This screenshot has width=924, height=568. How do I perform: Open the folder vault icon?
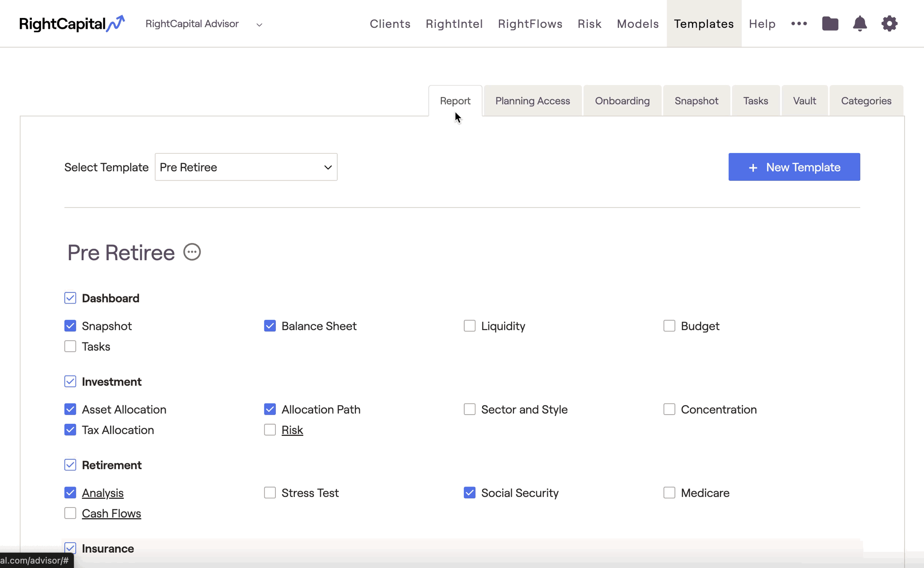click(830, 24)
